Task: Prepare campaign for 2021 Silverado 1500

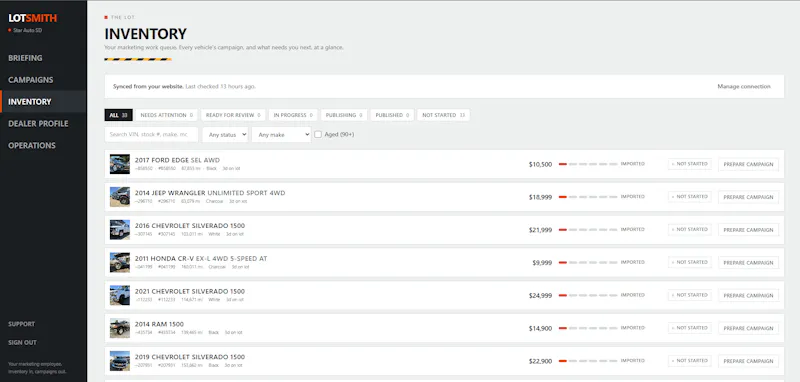Action: [748, 295]
